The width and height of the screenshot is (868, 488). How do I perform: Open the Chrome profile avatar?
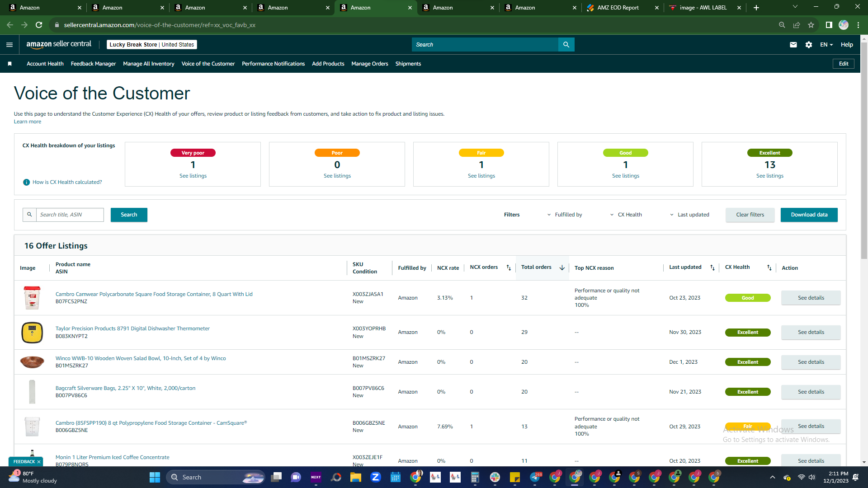click(844, 25)
